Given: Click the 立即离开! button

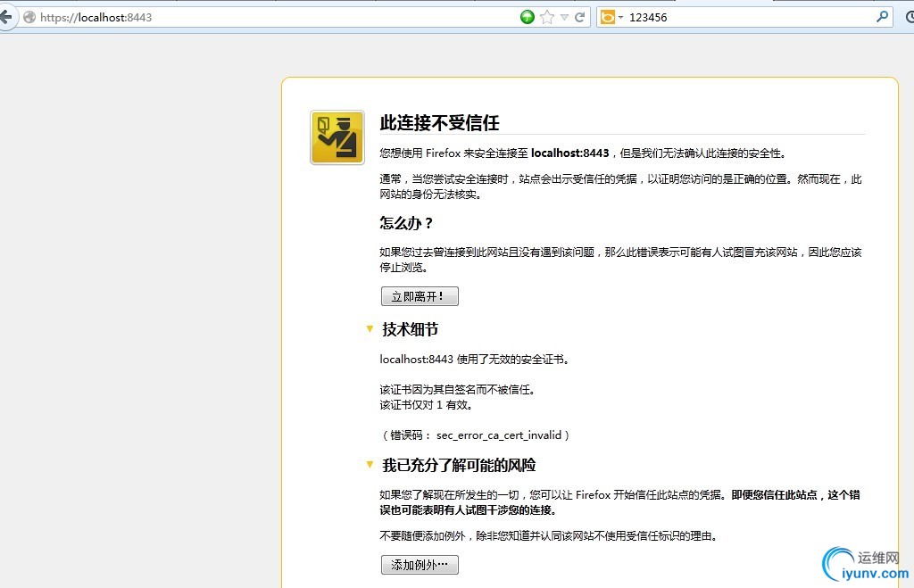Looking at the screenshot, I should tap(420, 296).
